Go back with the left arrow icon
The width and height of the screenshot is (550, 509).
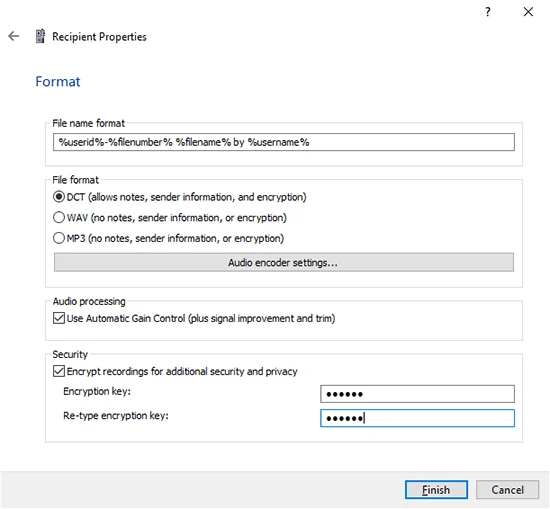coord(13,36)
